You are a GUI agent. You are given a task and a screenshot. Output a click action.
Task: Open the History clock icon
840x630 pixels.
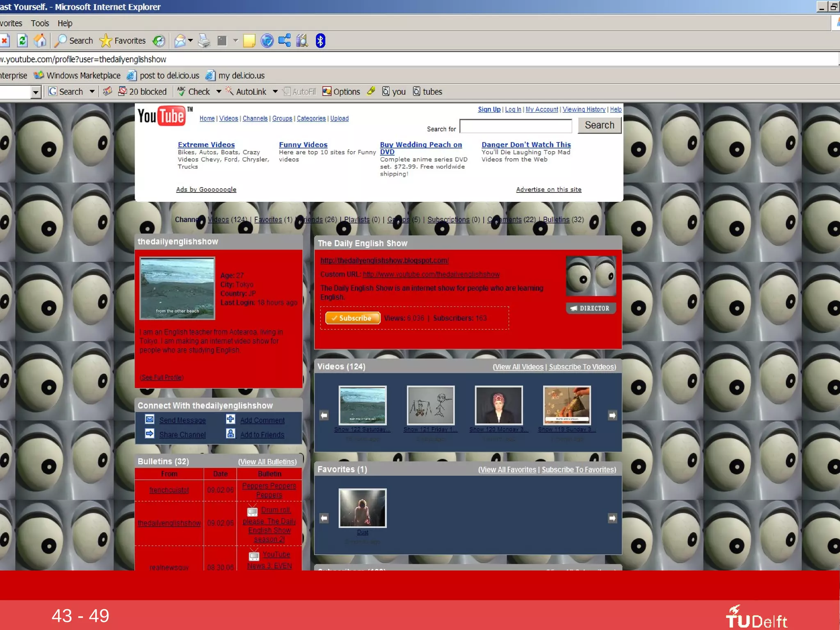159,41
